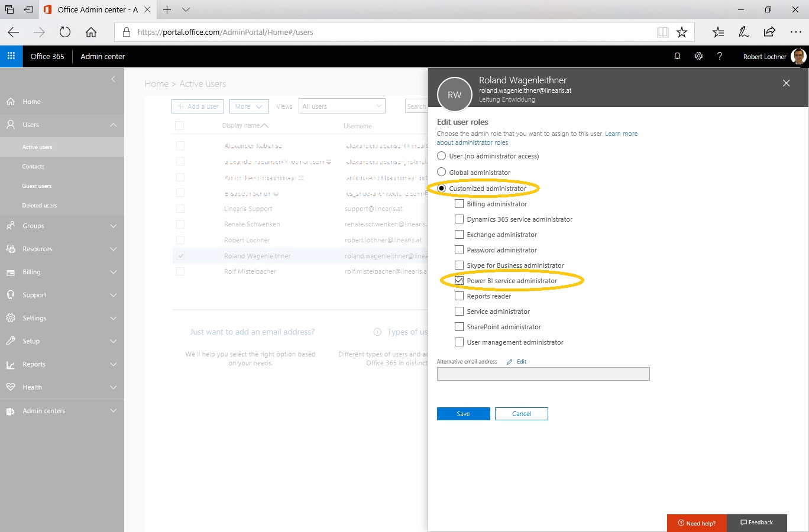Open a new browser tab
This screenshot has height=532, width=809.
click(167, 9)
